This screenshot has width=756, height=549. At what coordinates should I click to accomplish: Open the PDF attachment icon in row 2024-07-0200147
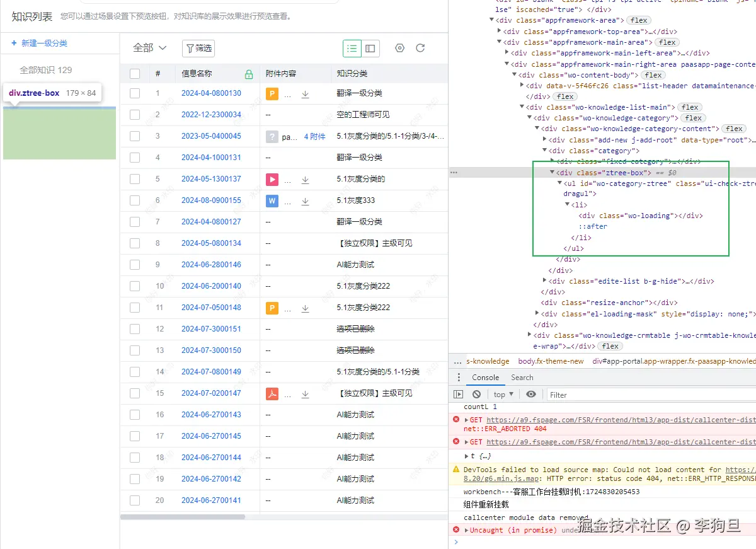pyautogui.click(x=272, y=393)
